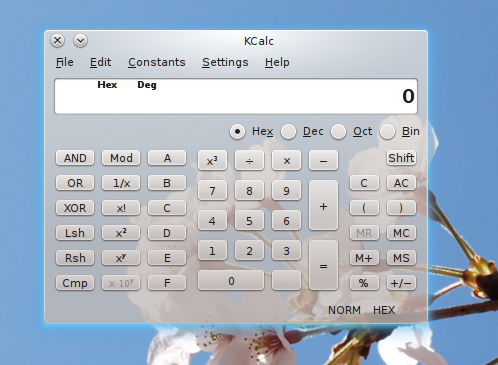Click the percent button
This screenshot has width=498, height=365.
click(x=364, y=283)
